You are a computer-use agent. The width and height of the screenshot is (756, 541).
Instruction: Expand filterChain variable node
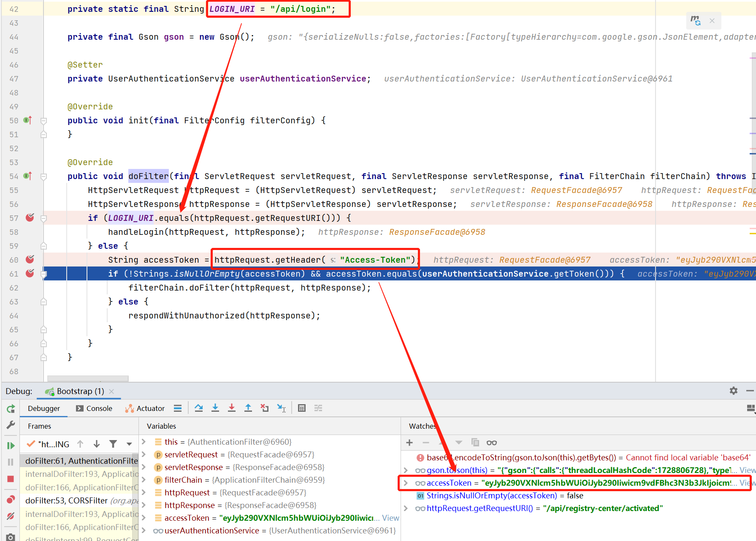pyautogui.click(x=144, y=480)
